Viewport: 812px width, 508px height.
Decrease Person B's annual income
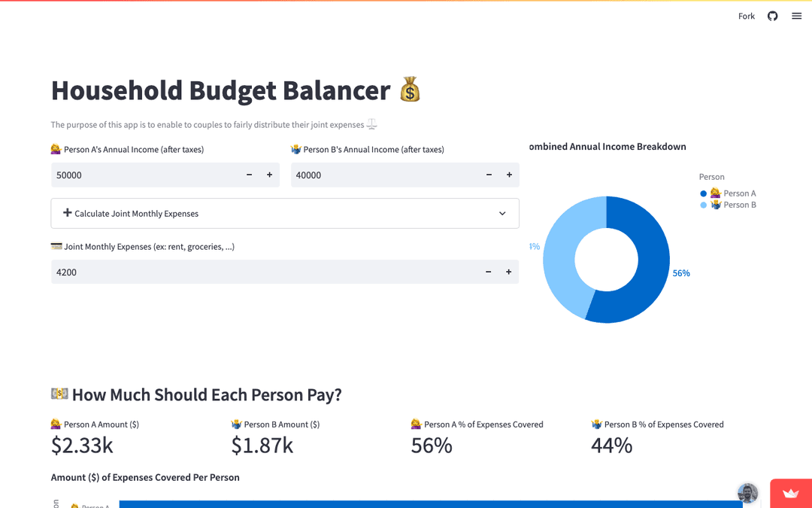point(489,175)
